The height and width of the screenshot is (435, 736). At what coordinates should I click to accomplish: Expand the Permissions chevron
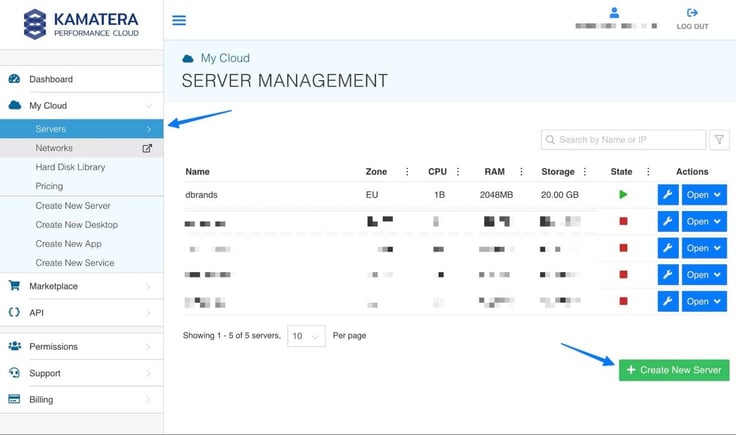click(148, 347)
